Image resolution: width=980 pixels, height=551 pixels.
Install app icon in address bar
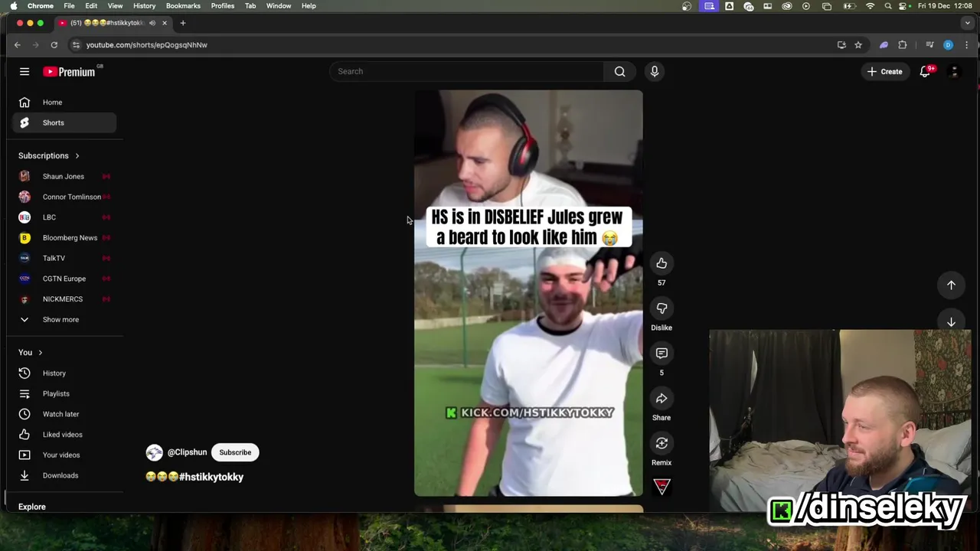[841, 44]
